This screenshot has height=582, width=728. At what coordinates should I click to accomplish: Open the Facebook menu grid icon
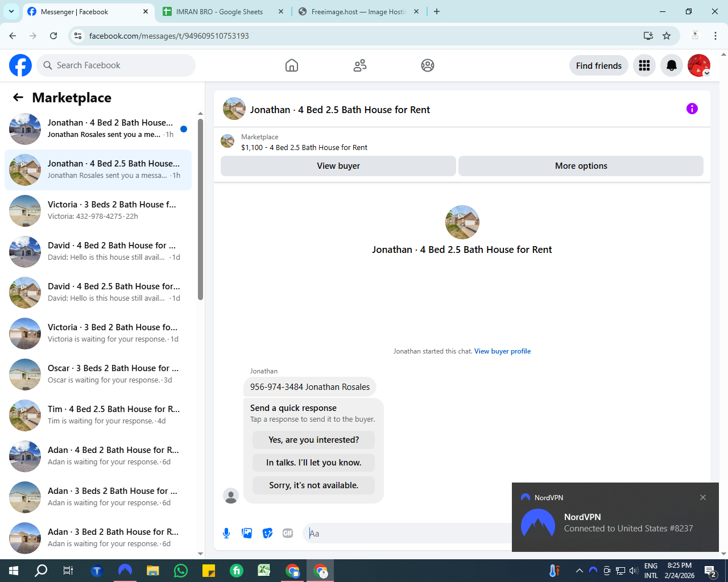[644, 65]
